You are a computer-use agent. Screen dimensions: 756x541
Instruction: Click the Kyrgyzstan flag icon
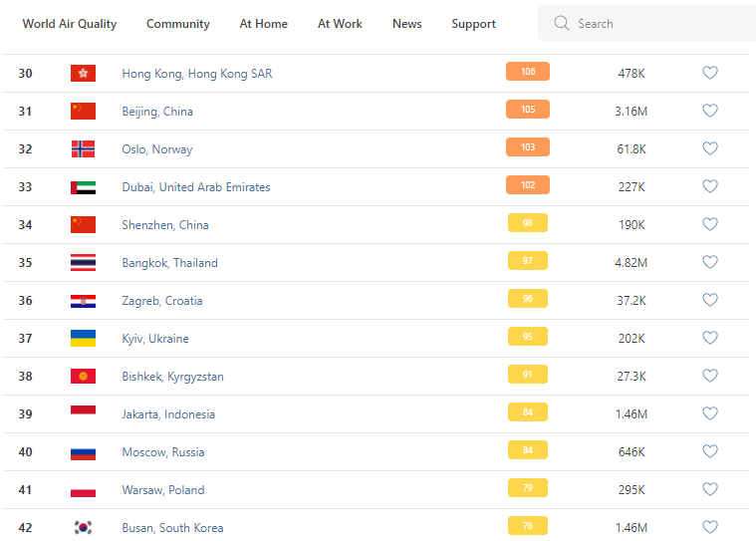point(83,376)
